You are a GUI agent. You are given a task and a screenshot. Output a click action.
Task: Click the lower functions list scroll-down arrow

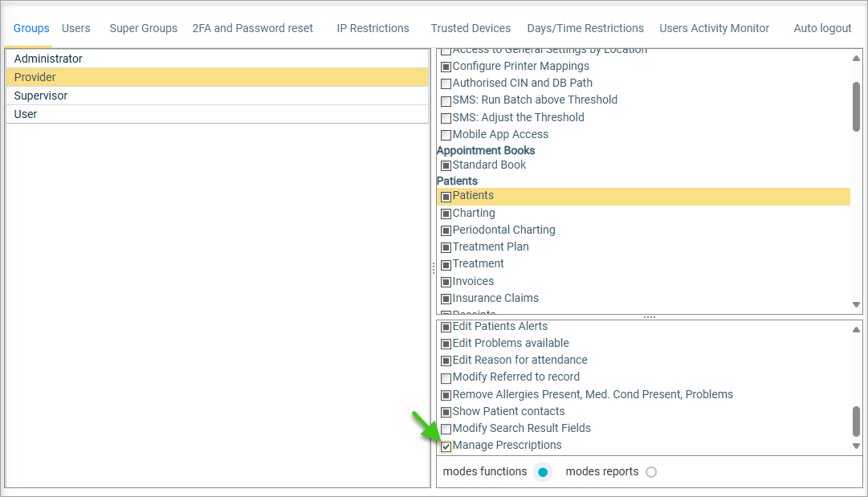coord(857,446)
